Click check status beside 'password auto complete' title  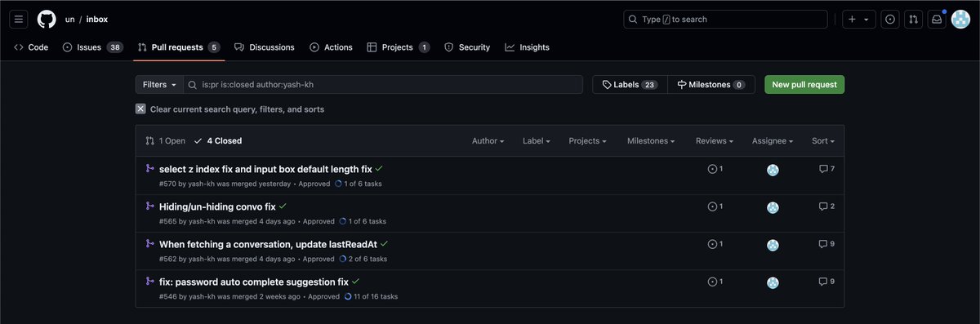click(355, 281)
